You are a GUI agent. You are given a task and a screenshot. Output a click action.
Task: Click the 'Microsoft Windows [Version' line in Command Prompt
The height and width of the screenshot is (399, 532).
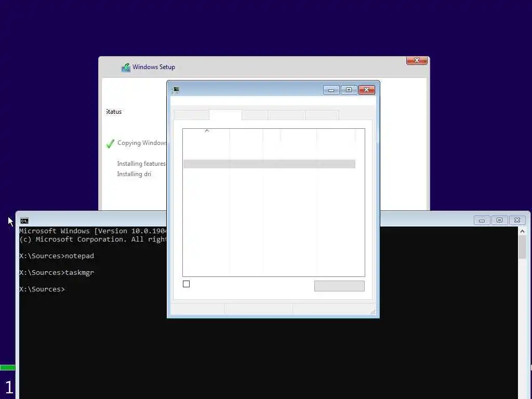click(92, 231)
